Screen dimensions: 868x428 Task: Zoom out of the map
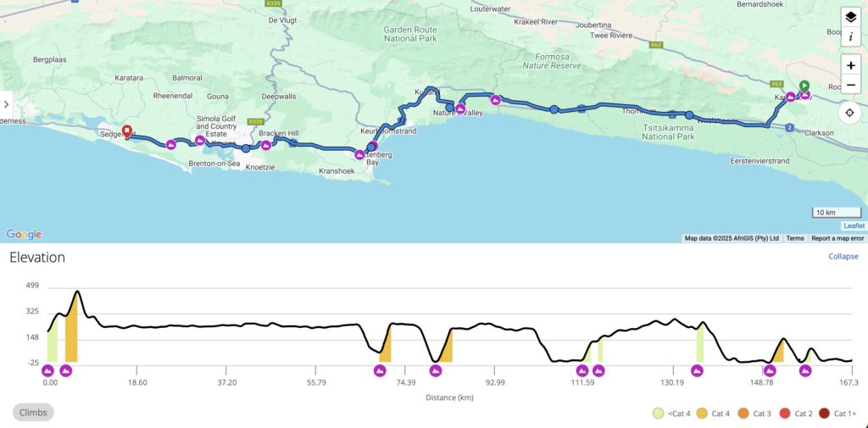pyautogui.click(x=851, y=85)
